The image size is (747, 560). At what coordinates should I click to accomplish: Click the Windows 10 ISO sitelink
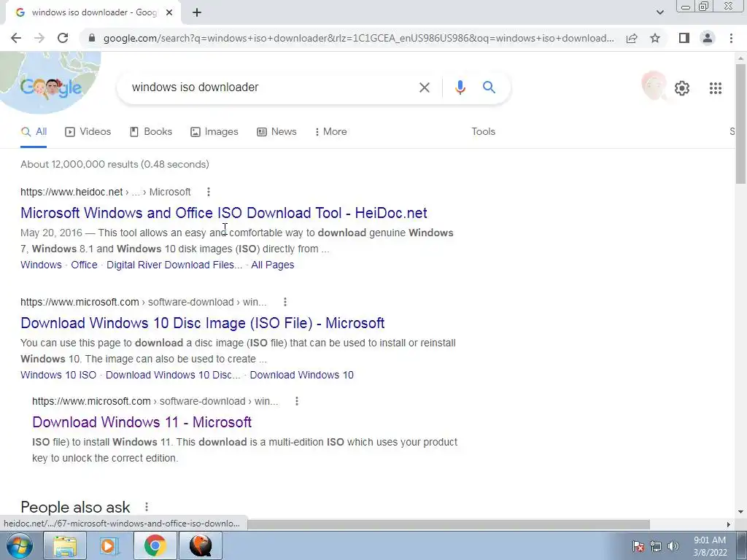[x=58, y=376]
